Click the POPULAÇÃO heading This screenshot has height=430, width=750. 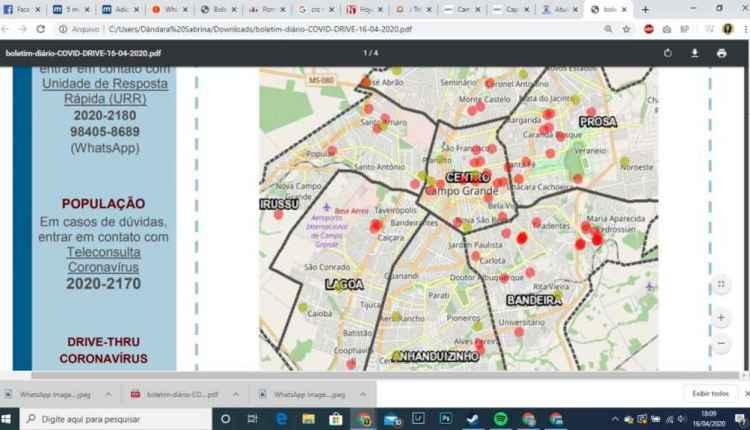103,204
